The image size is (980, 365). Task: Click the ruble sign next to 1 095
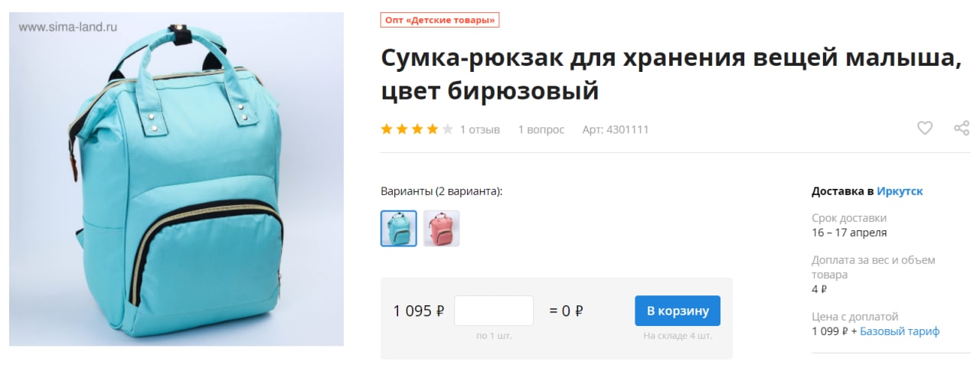coord(440,311)
